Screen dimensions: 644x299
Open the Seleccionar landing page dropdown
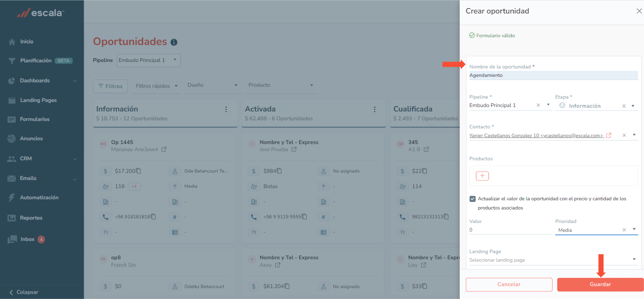point(554,260)
